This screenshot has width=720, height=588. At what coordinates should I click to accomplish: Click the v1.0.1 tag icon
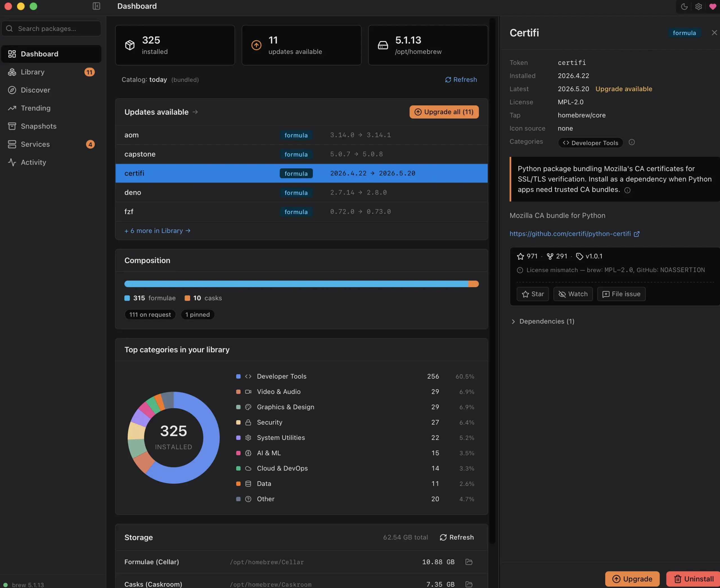coord(579,256)
